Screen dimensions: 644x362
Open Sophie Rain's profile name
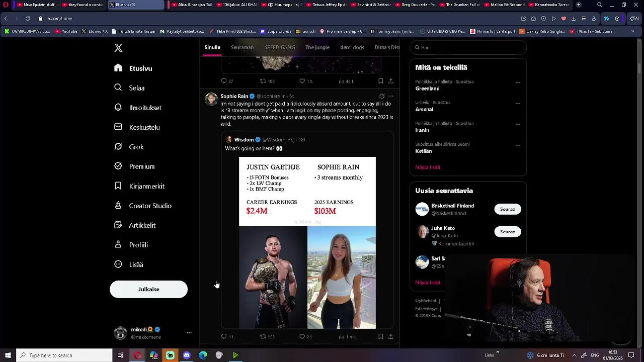[x=234, y=96]
